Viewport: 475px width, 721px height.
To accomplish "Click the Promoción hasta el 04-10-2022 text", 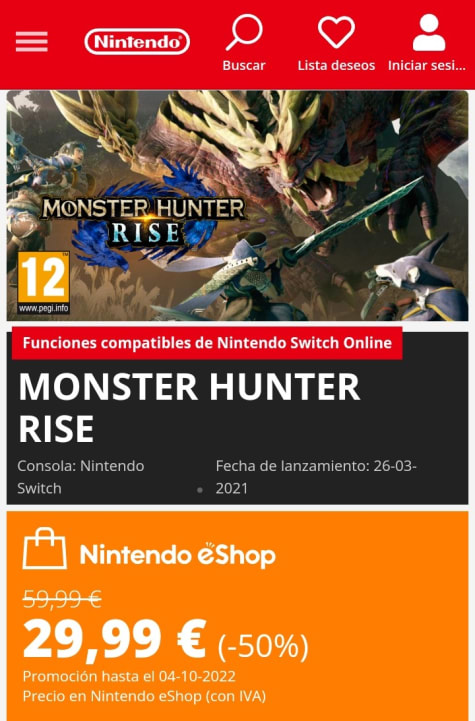I will click(129, 676).
